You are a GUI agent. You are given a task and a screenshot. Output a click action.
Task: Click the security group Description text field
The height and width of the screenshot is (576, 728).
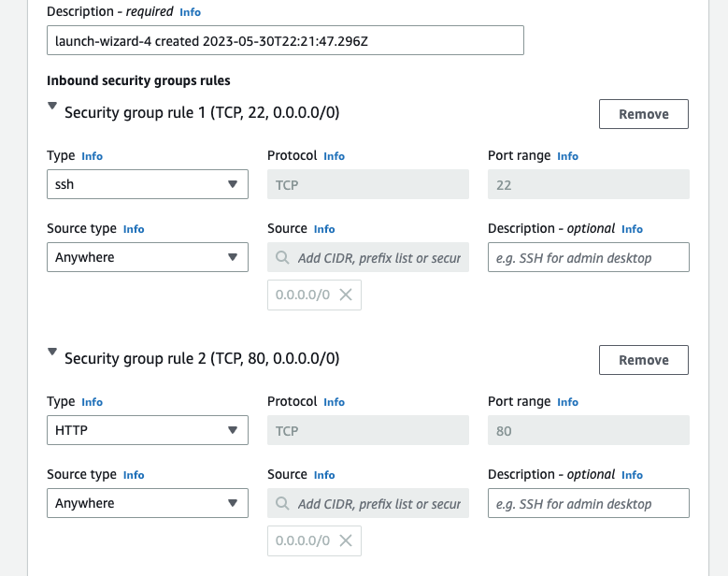(x=285, y=40)
